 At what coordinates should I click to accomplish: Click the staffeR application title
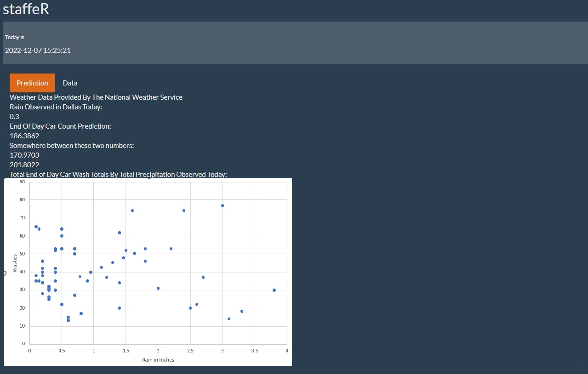tap(26, 9)
